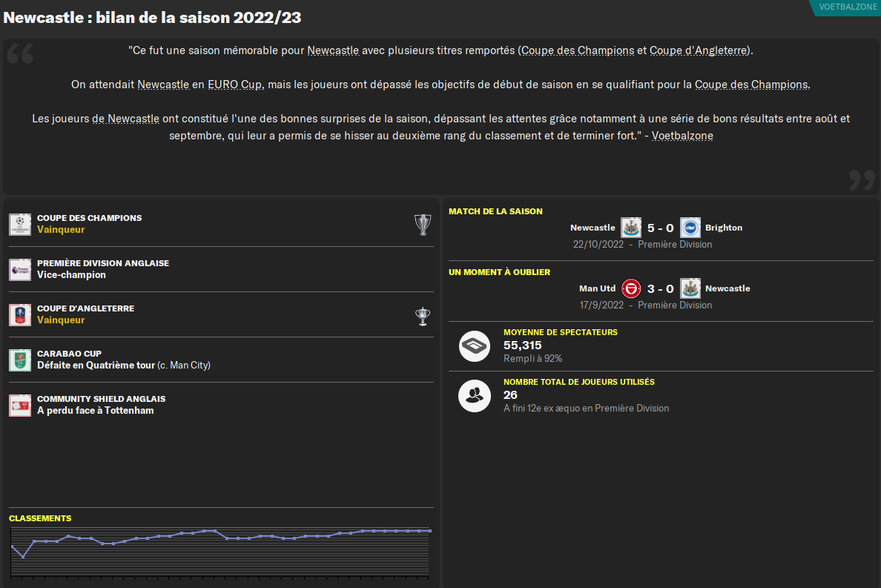
Task: Click 'A perdu face à Tottenham' text
Action: (x=96, y=411)
